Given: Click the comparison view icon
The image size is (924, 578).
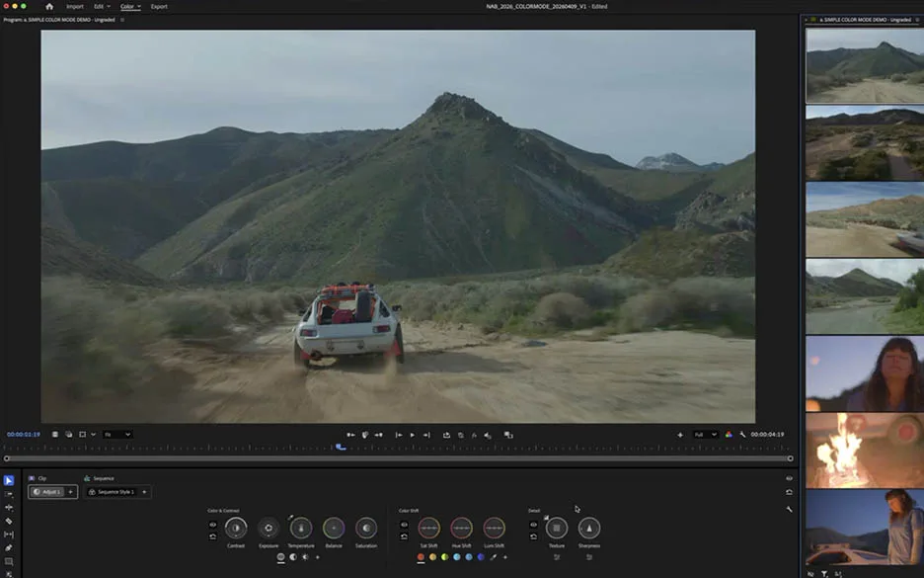Looking at the screenshot, I should click(508, 435).
